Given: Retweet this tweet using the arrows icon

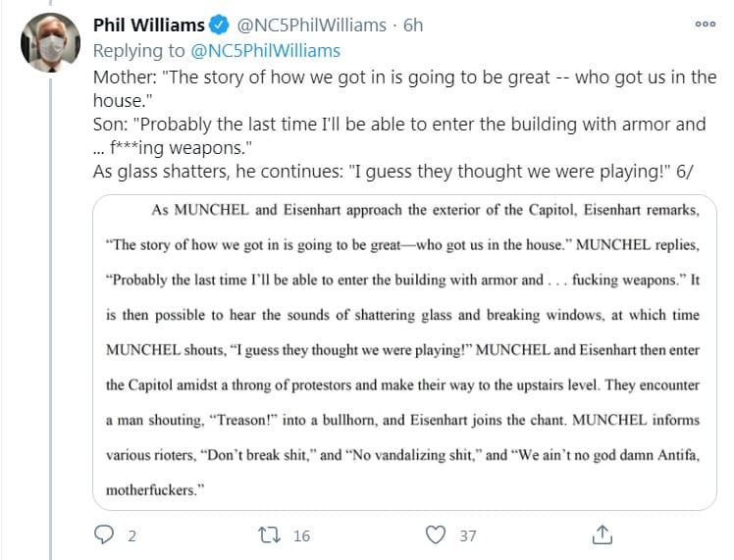Looking at the screenshot, I should pos(268,535).
